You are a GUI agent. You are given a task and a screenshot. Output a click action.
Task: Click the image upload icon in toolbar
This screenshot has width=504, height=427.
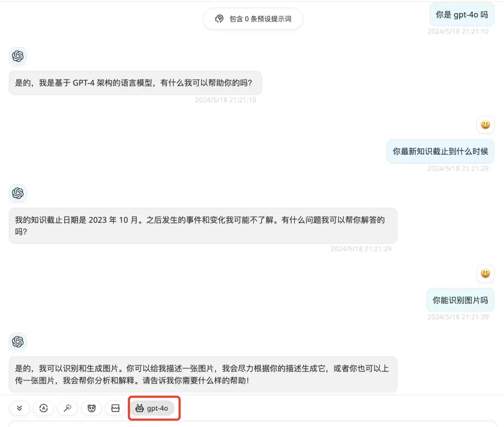[x=115, y=408]
